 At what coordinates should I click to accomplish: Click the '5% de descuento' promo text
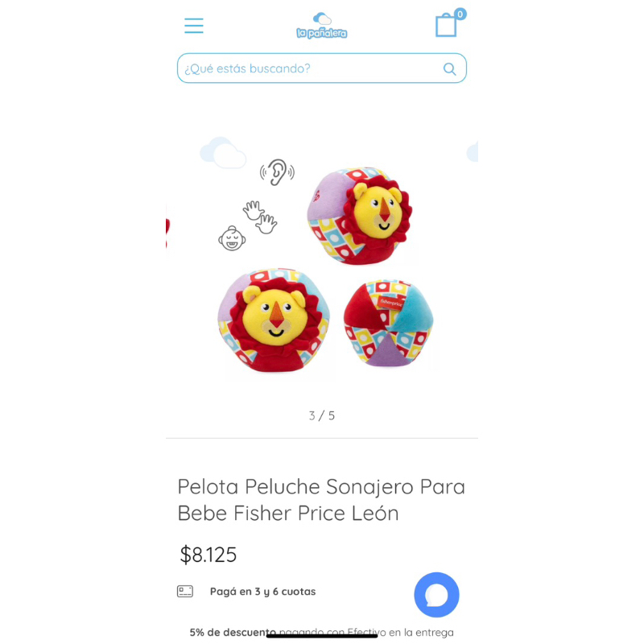(x=233, y=632)
